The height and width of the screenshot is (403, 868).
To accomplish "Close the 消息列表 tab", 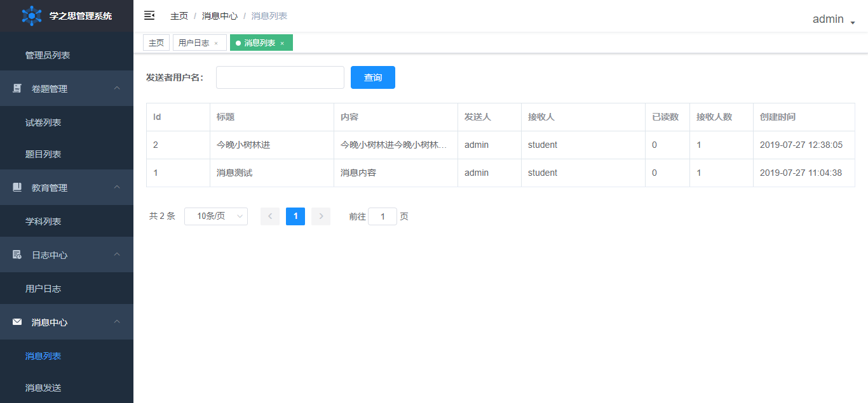I will (x=282, y=43).
